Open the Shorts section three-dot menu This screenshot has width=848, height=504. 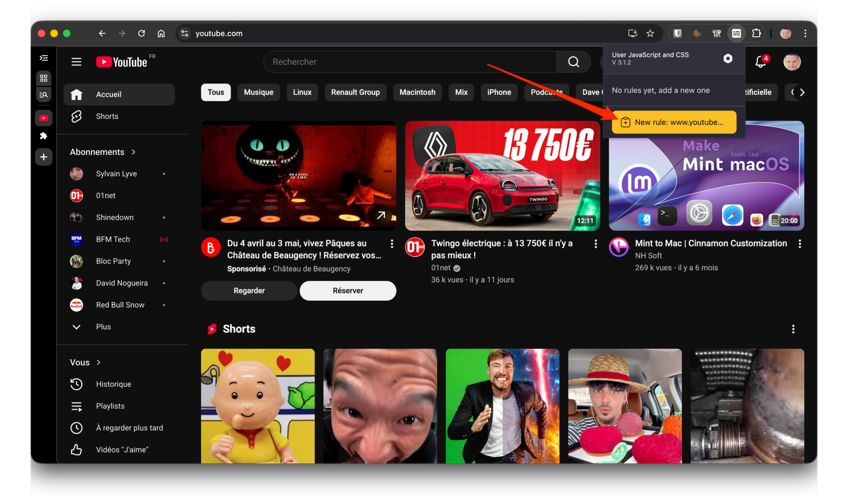pyautogui.click(x=793, y=329)
